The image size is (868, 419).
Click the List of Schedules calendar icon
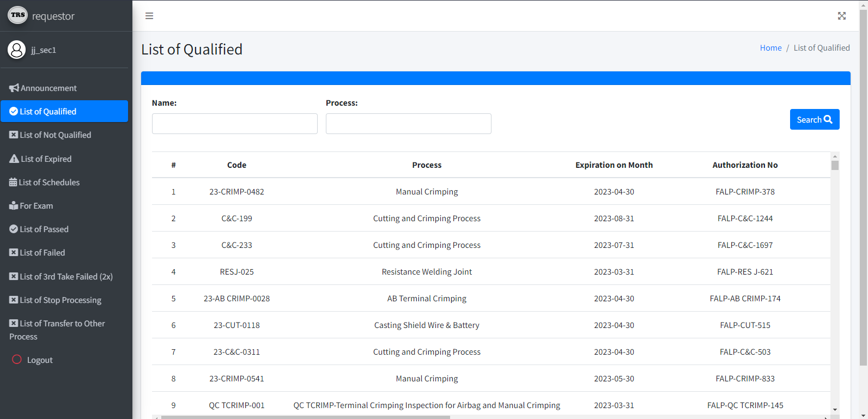coord(13,183)
